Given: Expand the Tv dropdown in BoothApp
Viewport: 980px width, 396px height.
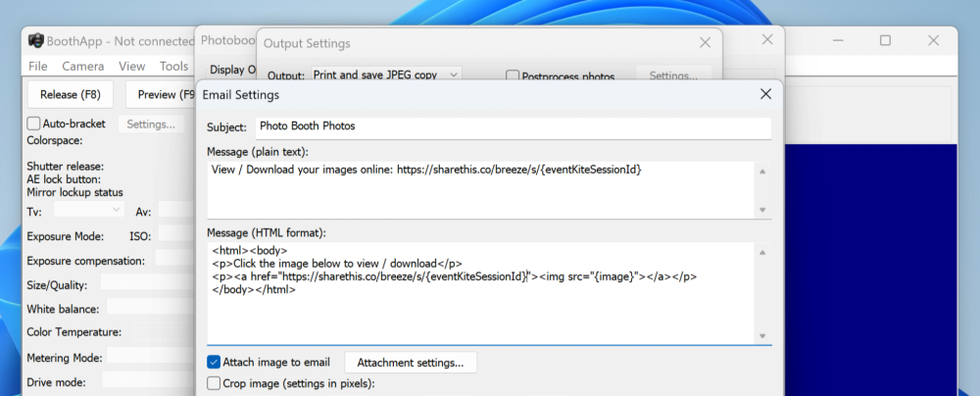Looking at the screenshot, I should (89, 210).
